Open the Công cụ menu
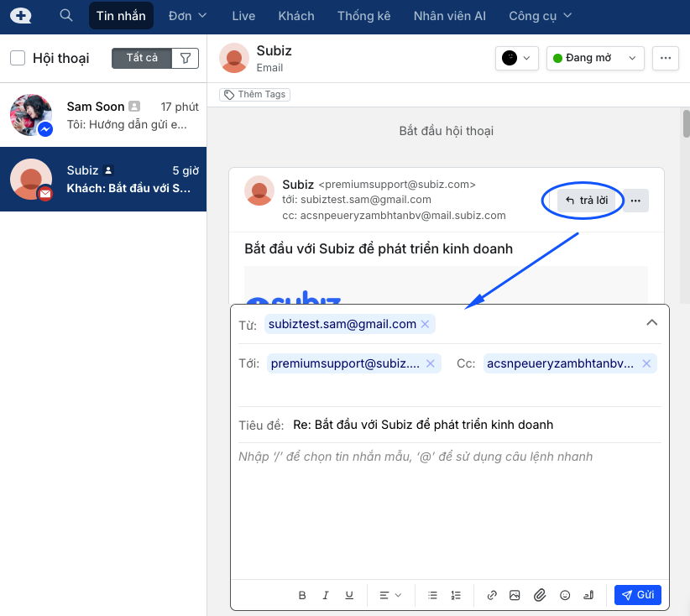690x616 pixels. [540, 16]
